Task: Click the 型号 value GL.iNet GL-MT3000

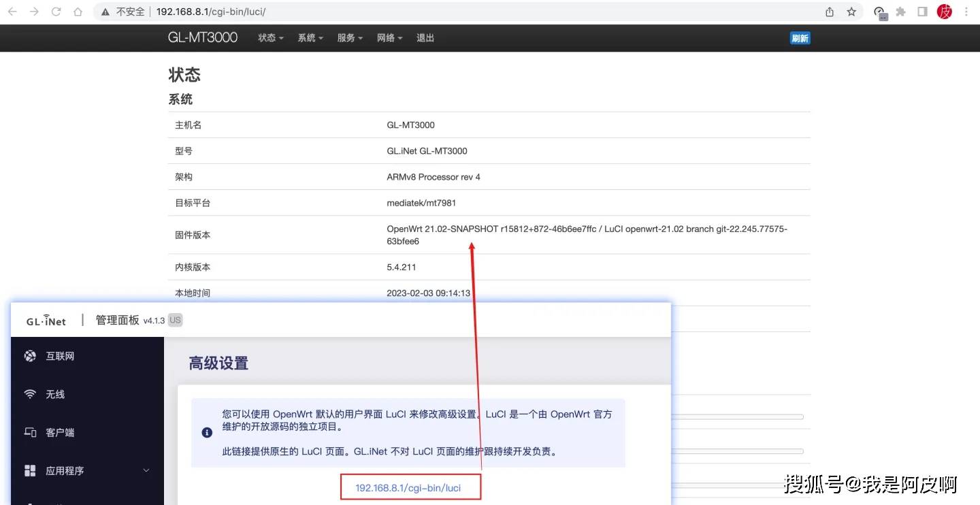Action: click(x=427, y=151)
